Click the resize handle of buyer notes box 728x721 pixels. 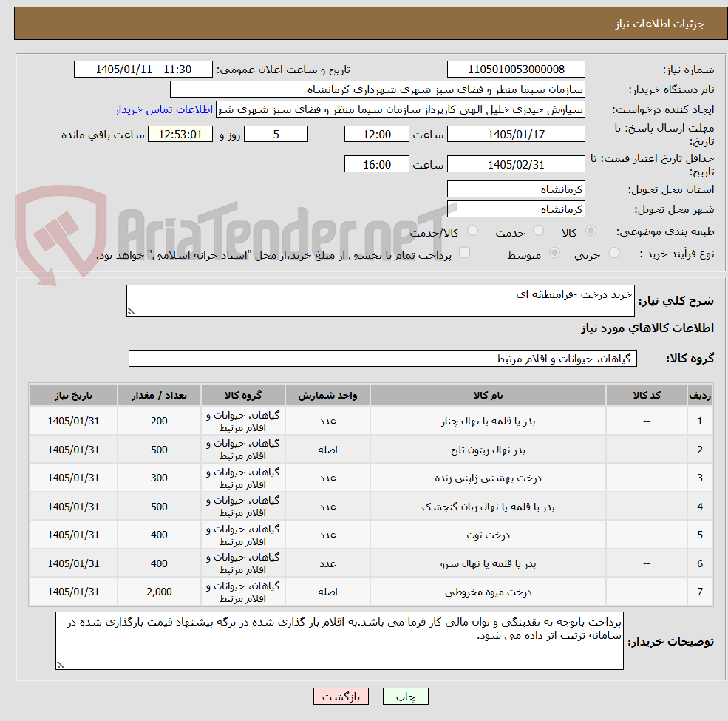pos(60,666)
